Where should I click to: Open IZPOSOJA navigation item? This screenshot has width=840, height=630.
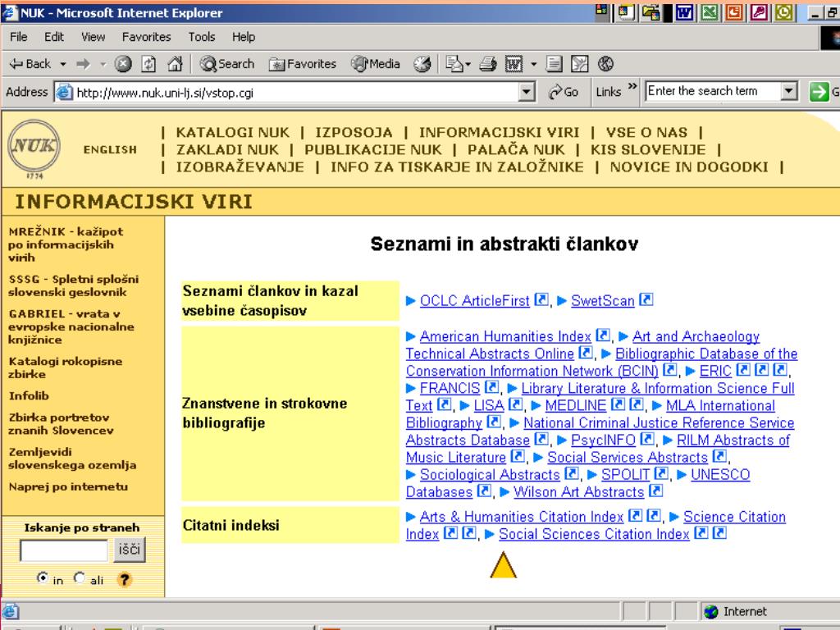354,132
